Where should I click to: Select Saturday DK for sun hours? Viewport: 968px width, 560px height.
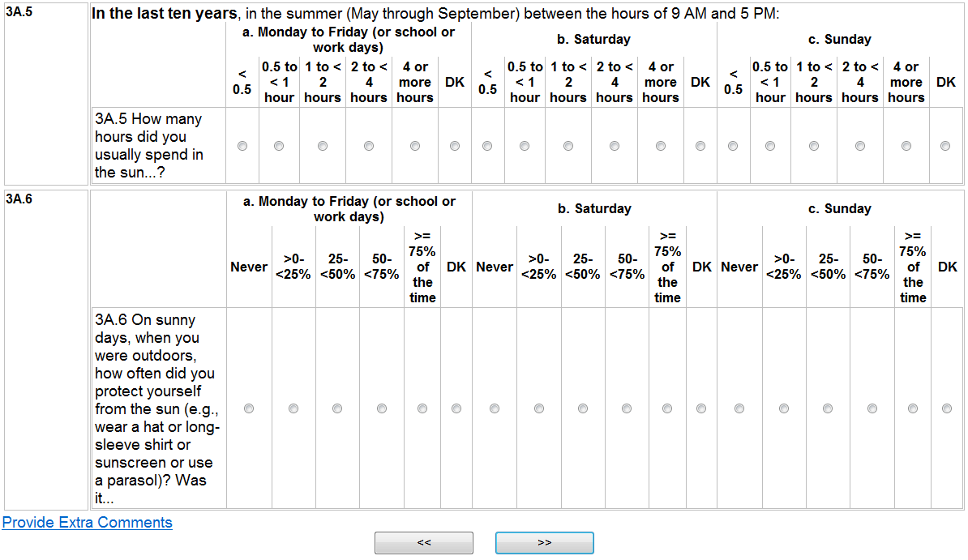point(700,146)
